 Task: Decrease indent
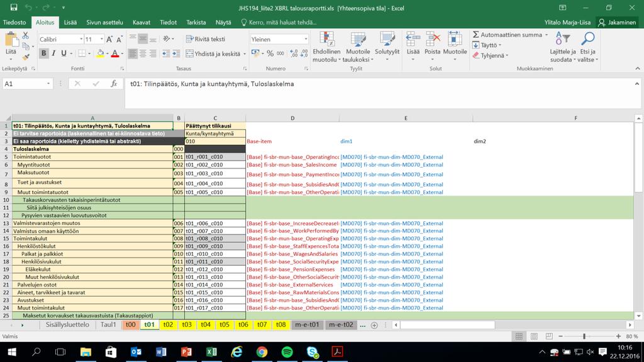pyautogui.click(x=166, y=53)
